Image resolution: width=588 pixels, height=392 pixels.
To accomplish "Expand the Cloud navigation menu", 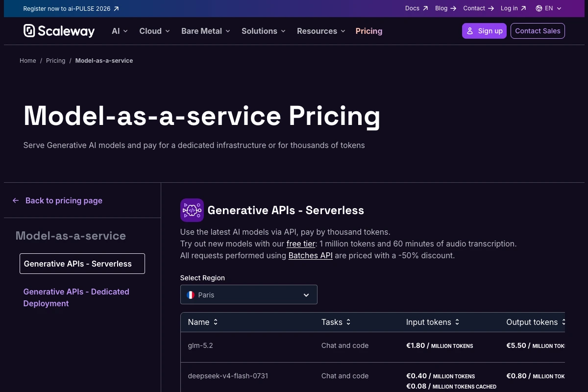I will click(154, 31).
